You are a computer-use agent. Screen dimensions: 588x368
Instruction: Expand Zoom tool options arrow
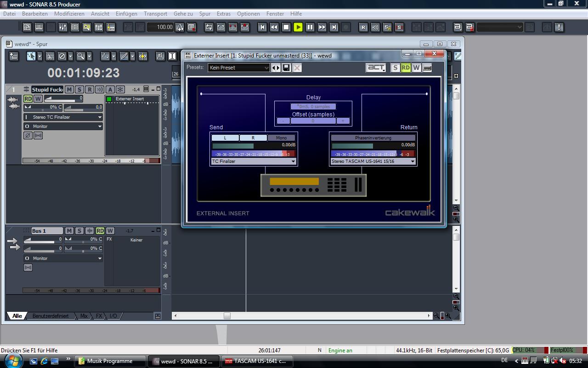pos(89,56)
